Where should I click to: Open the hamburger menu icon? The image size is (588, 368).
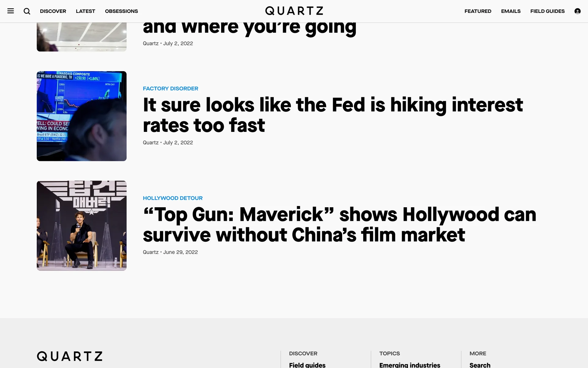tap(11, 11)
